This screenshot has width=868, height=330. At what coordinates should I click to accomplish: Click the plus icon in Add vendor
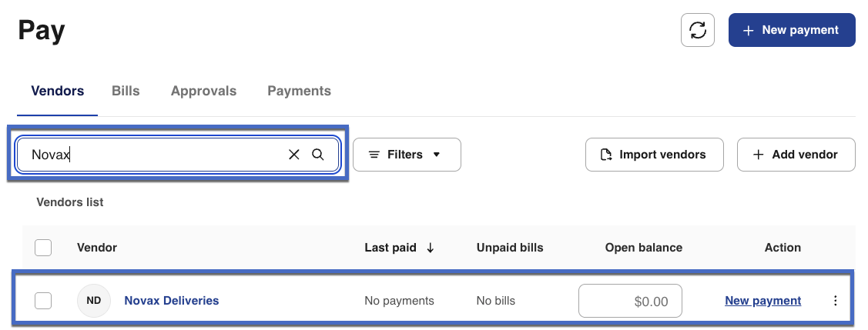(x=758, y=155)
